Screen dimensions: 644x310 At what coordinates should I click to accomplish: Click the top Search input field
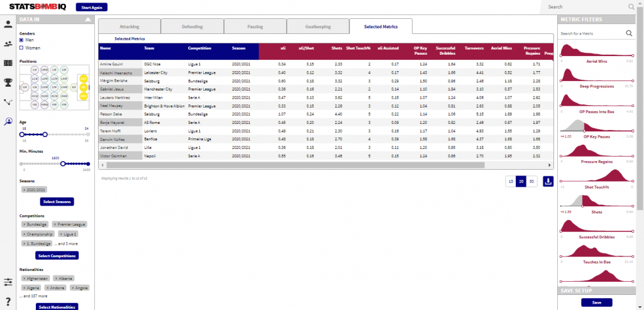click(x=587, y=7)
